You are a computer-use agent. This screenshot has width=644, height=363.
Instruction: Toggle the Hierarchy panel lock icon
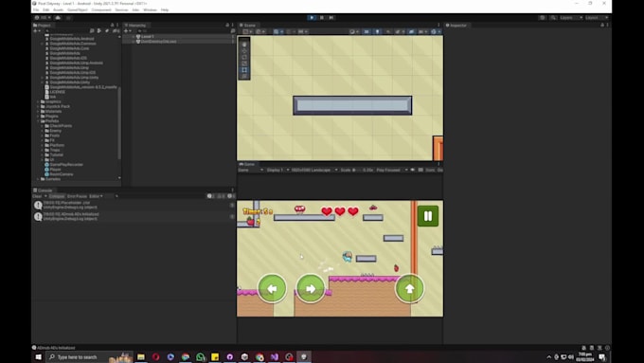click(227, 25)
